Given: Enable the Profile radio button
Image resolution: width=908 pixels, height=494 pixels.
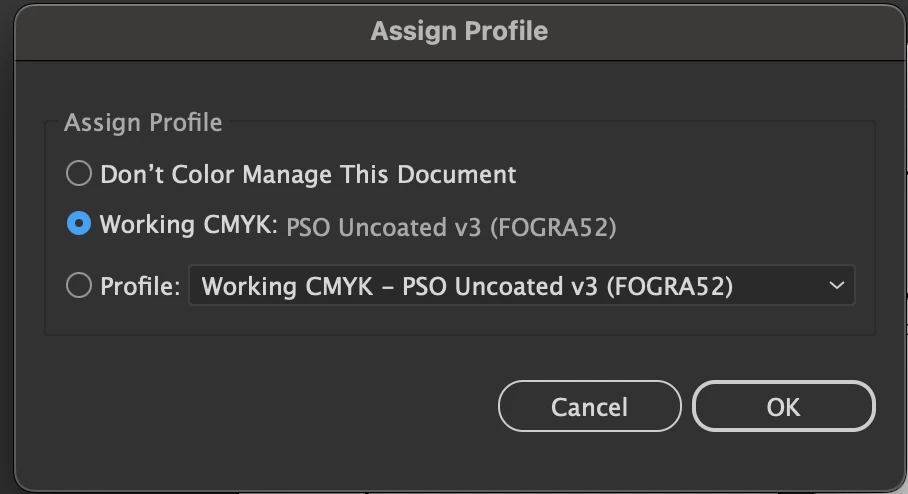Looking at the screenshot, I should (78, 286).
